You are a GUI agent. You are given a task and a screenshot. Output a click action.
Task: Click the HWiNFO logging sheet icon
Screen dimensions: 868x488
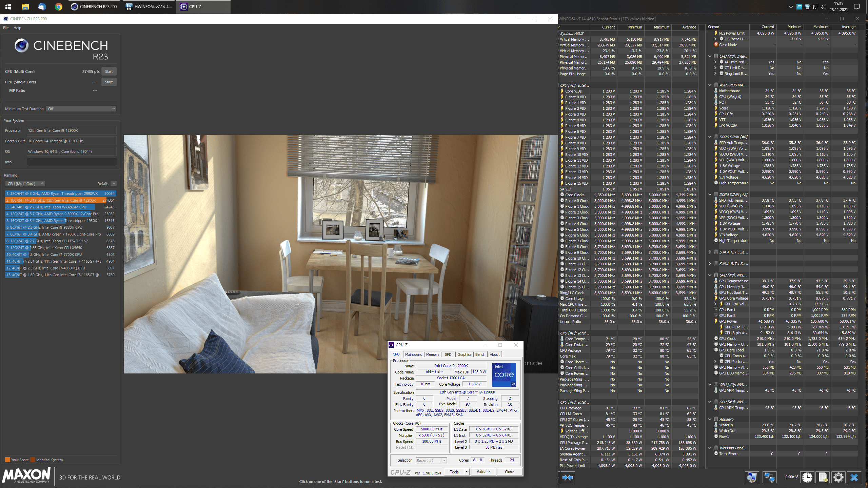pyautogui.click(x=823, y=477)
